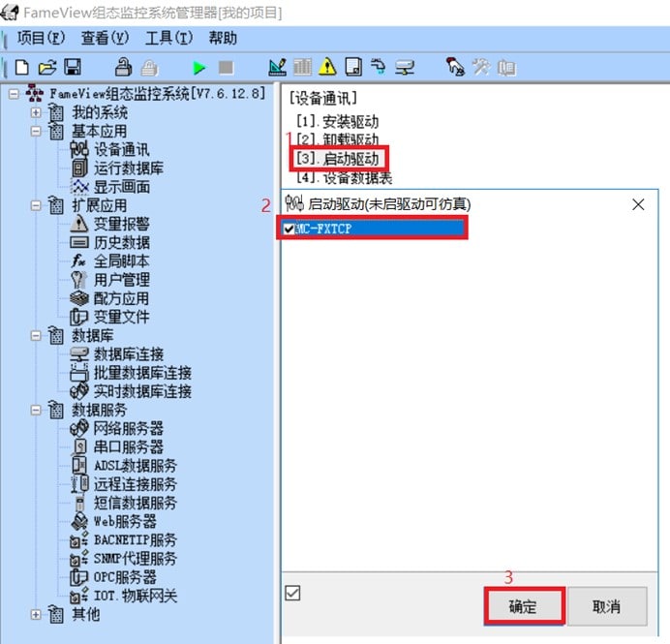Collapse the 数据服务 tree node
This screenshot has height=644, width=670.
[x=36, y=411]
